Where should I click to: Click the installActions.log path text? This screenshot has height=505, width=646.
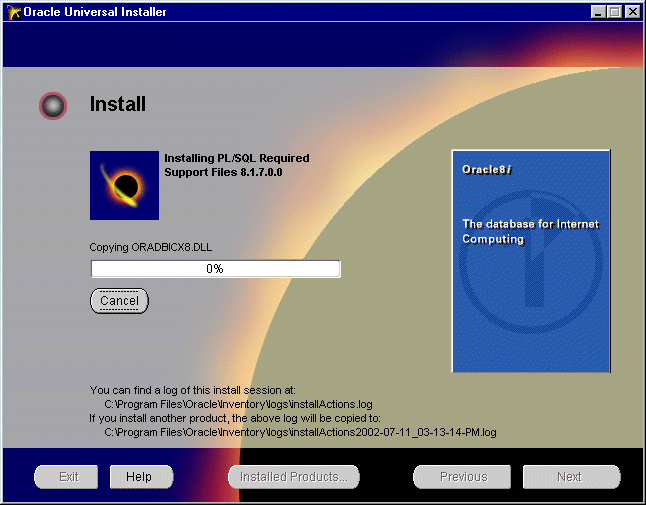pos(238,404)
